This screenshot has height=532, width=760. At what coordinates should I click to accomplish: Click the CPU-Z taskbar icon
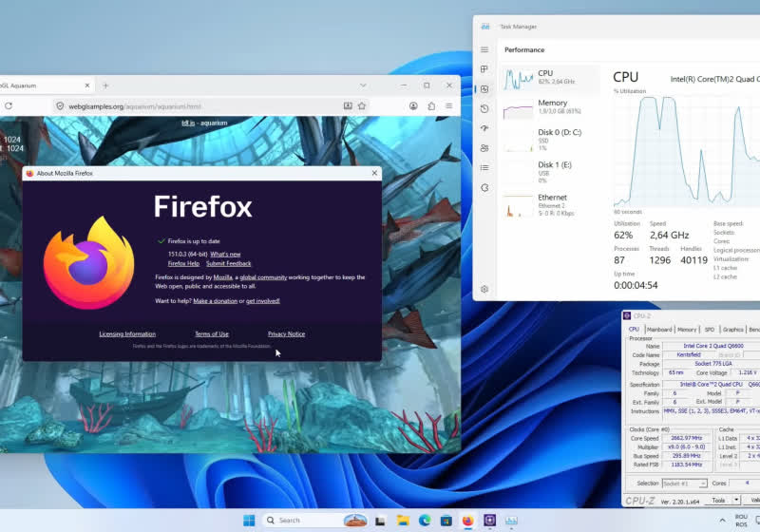[489, 521]
